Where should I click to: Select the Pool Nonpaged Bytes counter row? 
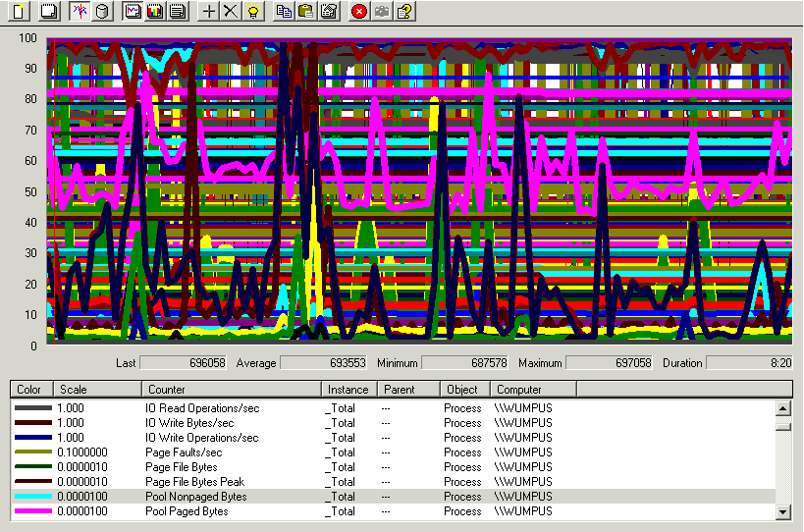click(x=393, y=496)
